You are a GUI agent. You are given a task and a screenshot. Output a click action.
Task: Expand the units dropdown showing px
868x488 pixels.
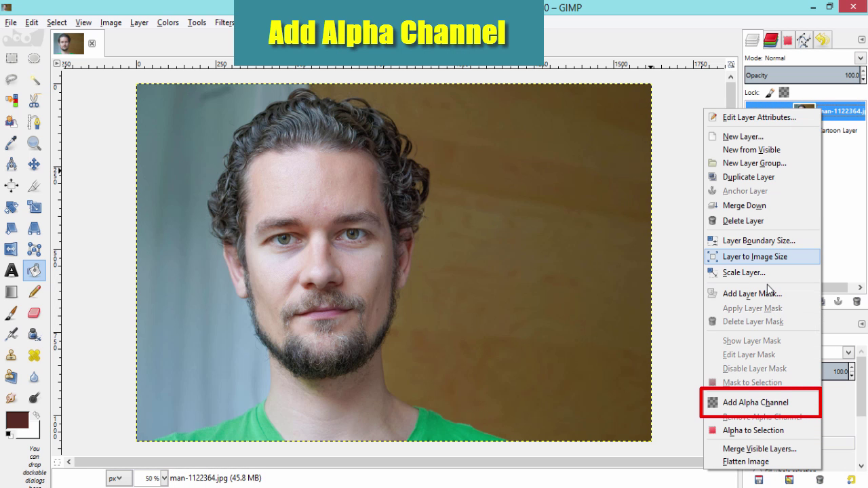click(119, 478)
